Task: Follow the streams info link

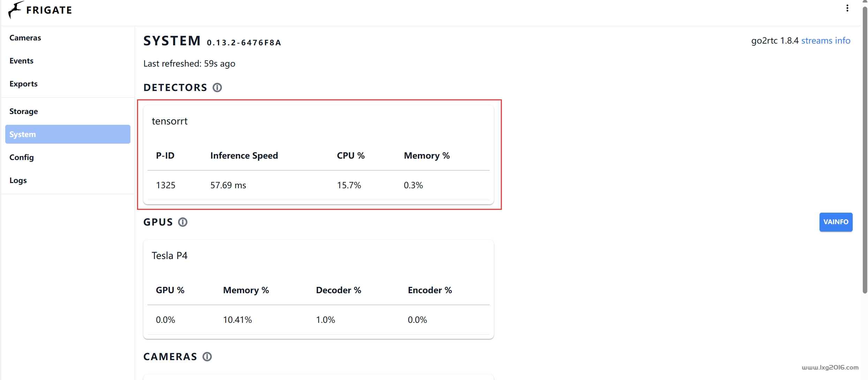Action: point(825,40)
